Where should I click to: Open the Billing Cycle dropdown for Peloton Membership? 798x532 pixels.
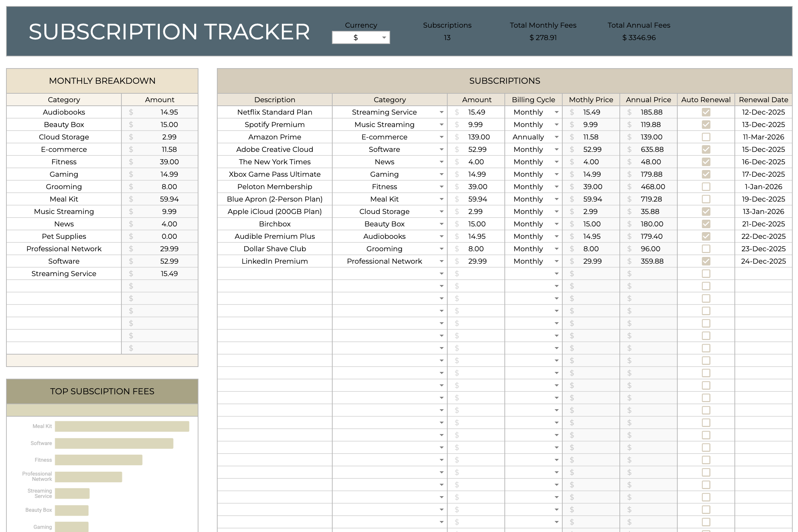pyautogui.click(x=556, y=186)
